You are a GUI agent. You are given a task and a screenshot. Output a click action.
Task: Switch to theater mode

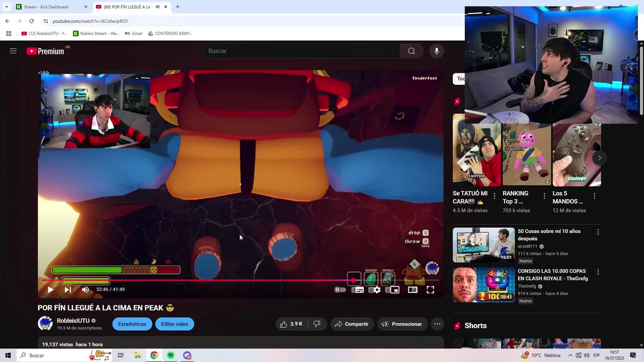[413, 290]
